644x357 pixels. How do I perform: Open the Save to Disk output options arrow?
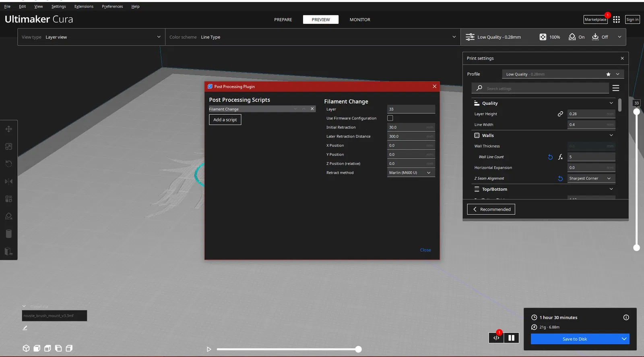pos(624,339)
